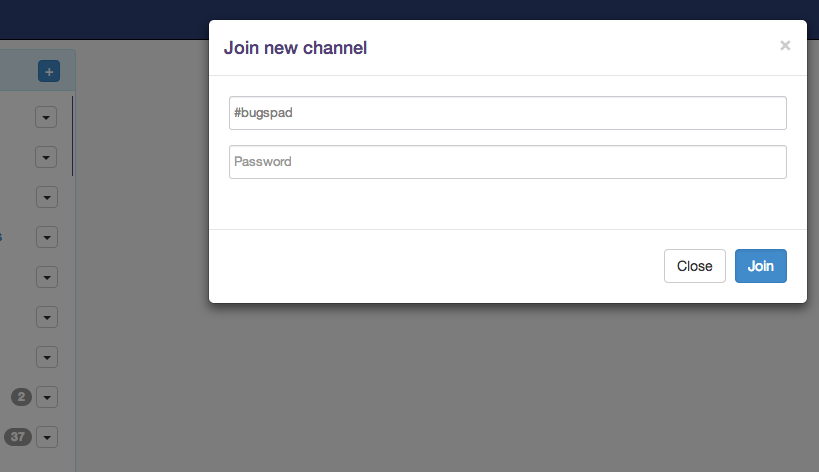819x472 pixels.
Task: Expand the topmost dropdown caret under the plus button
Action: click(46, 117)
